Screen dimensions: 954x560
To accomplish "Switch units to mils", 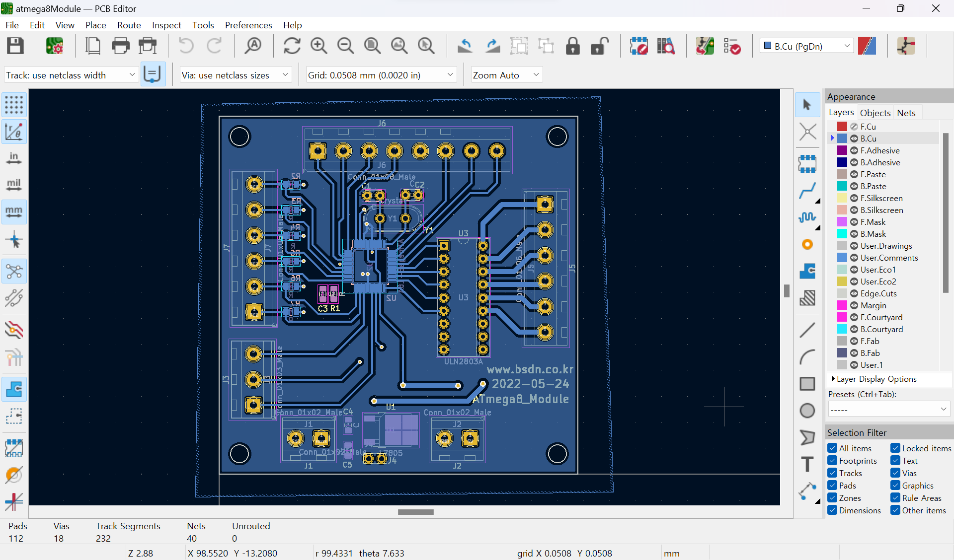I will pos(14,185).
